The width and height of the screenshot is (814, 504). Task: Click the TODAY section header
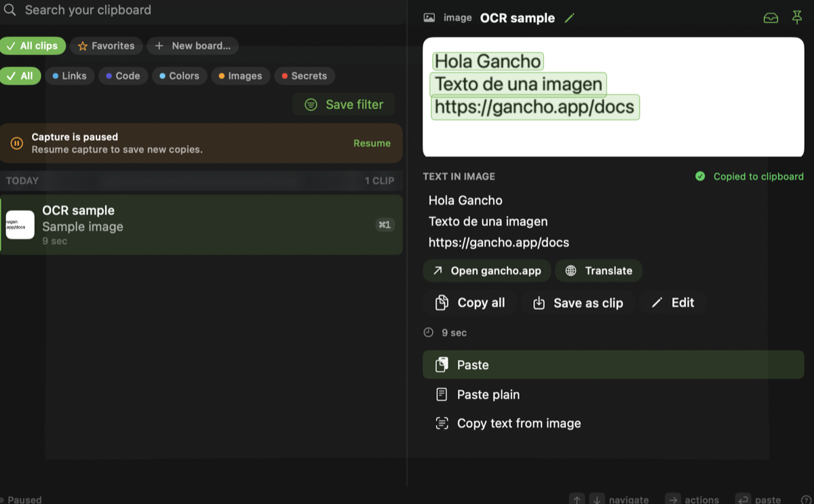(x=22, y=180)
